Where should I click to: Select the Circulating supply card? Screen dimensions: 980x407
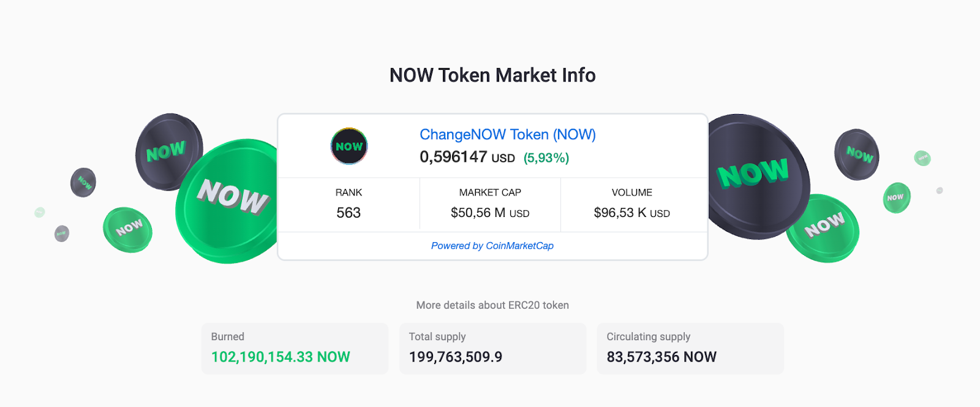(x=690, y=348)
